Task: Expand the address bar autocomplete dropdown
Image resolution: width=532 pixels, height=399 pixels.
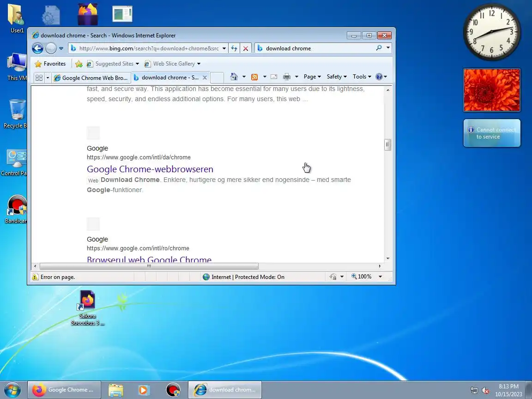Action: pyautogui.click(x=224, y=48)
